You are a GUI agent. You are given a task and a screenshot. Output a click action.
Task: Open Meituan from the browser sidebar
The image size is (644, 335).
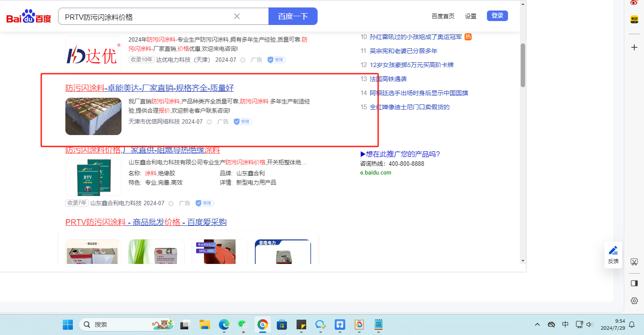click(634, 19)
